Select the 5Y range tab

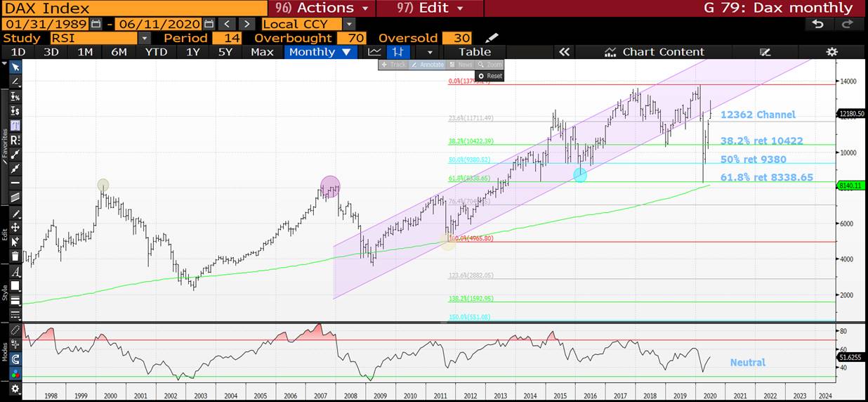(225, 52)
